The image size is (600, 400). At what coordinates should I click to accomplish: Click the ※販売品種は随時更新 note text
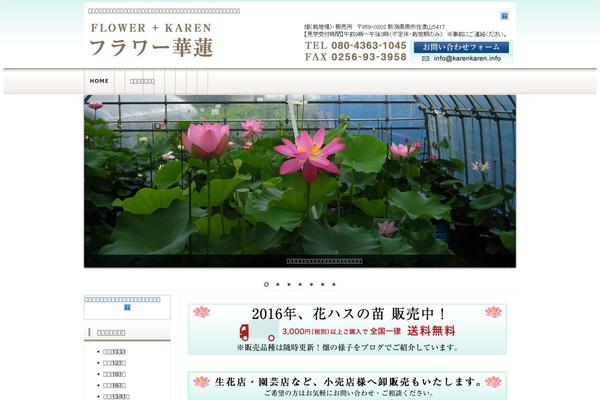347,348
